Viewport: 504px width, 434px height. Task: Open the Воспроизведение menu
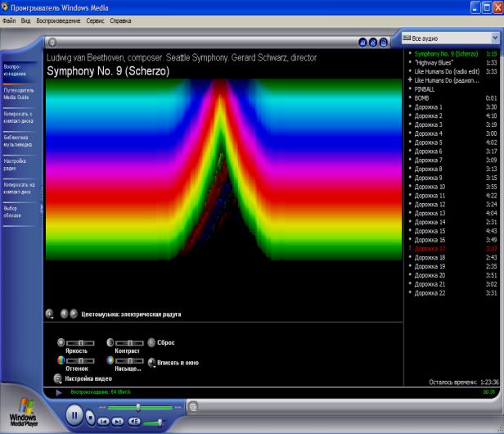coord(58,21)
